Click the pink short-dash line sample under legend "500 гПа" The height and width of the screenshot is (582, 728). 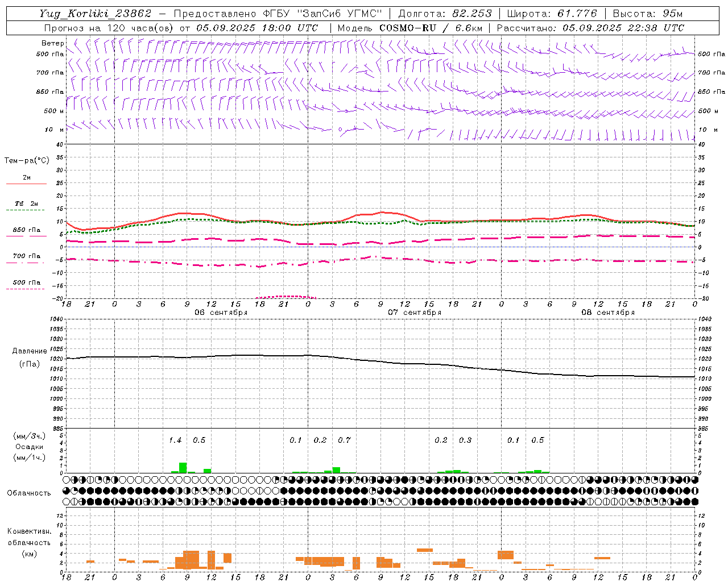[26, 289]
